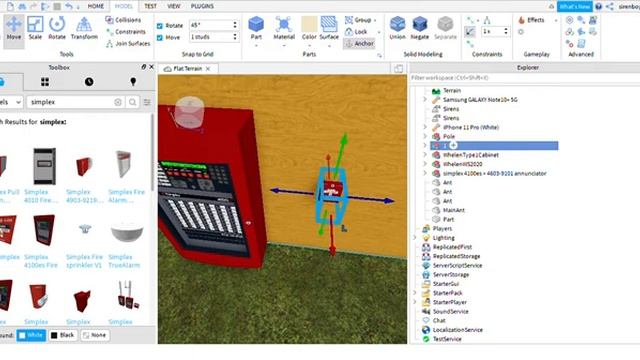Screen dimensions: 640x360
Task: Select the Rotate tool
Action: 57,28
